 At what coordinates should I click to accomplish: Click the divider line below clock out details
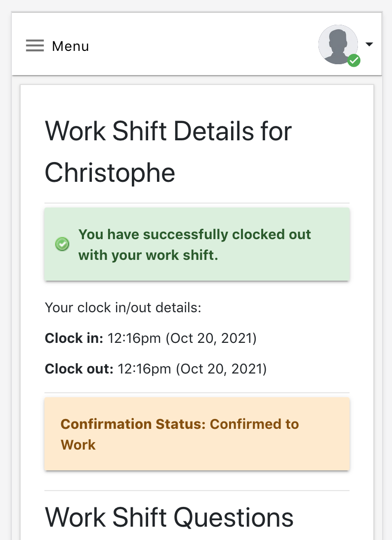point(197,393)
